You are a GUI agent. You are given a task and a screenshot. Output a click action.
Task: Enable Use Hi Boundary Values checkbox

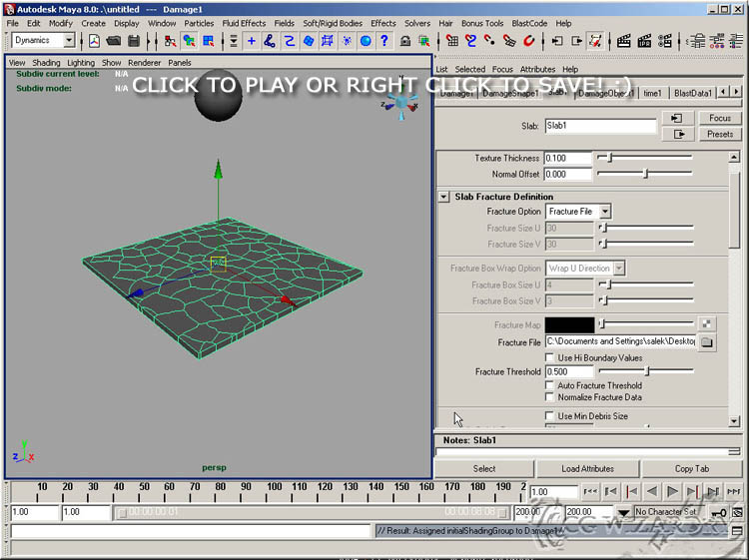point(550,357)
